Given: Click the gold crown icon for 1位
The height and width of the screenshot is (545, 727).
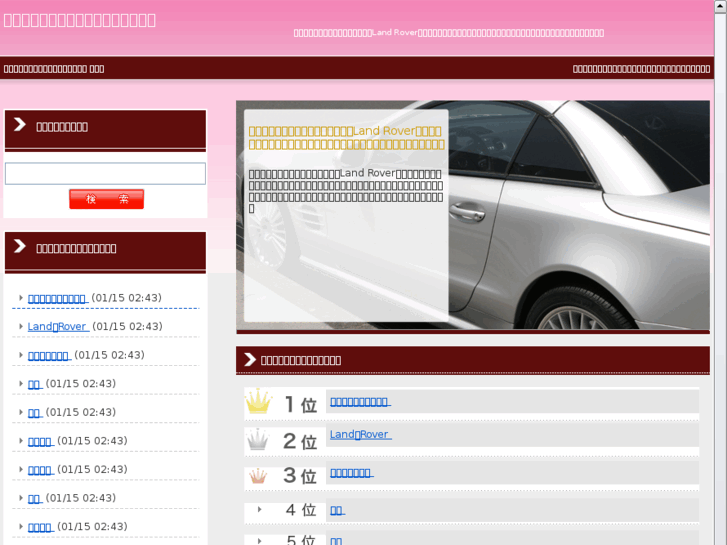Looking at the screenshot, I should 258,402.
